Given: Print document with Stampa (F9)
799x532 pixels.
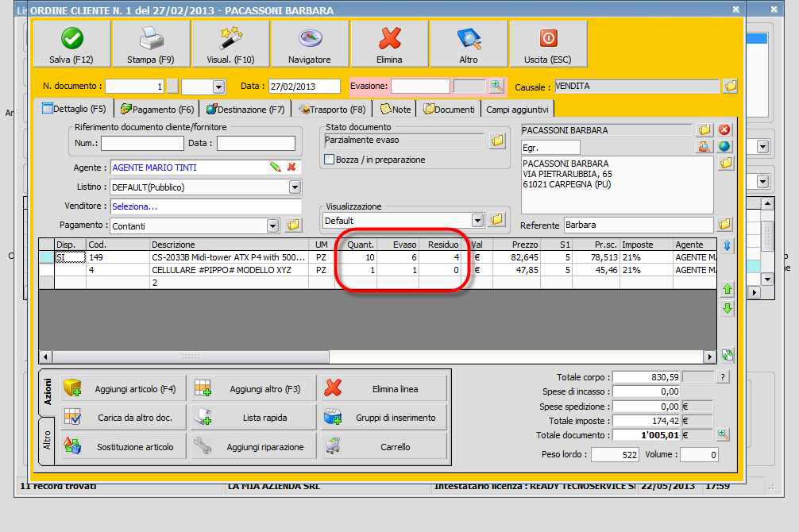Looking at the screenshot, I should 151,44.
